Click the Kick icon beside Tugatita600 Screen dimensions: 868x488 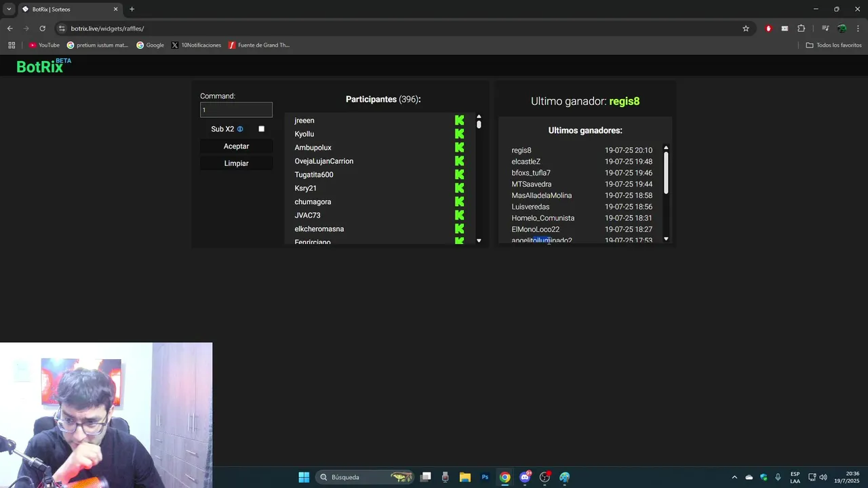pyautogui.click(x=459, y=175)
